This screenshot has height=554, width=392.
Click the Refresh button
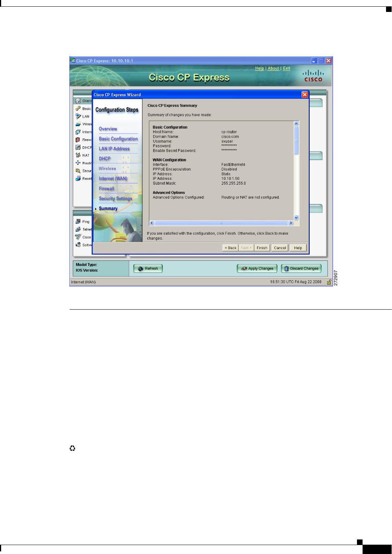[148, 269]
